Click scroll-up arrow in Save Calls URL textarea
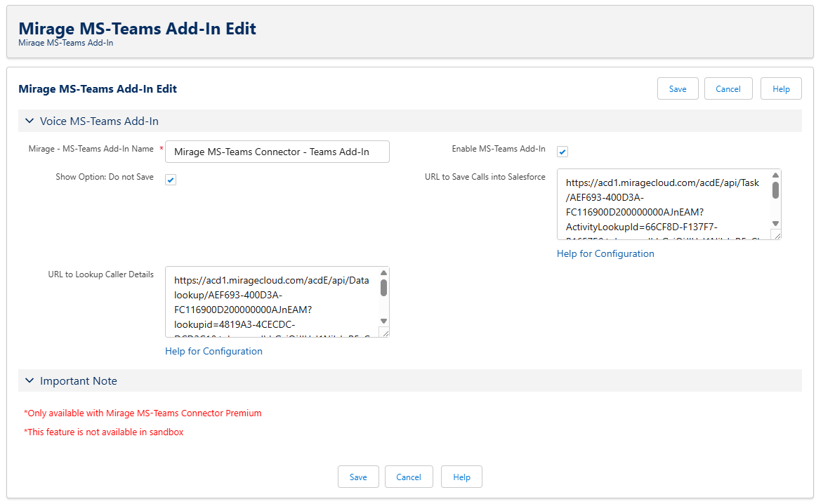This screenshot has height=504, width=816. (775, 175)
